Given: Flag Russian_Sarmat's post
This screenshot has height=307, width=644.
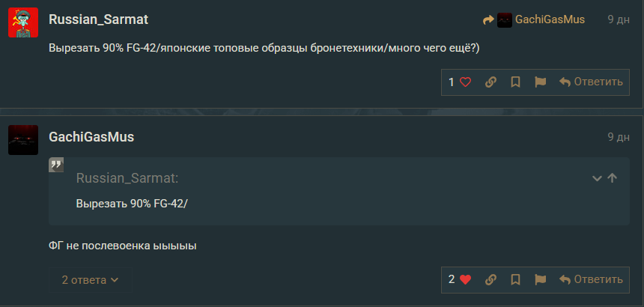Looking at the screenshot, I should (540, 82).
